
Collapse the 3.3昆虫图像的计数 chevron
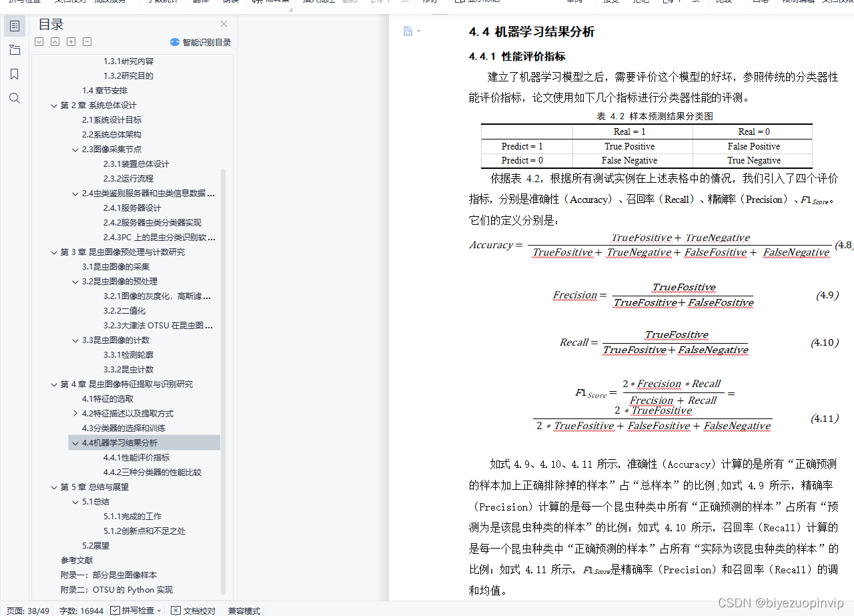(x=75, y=340)
